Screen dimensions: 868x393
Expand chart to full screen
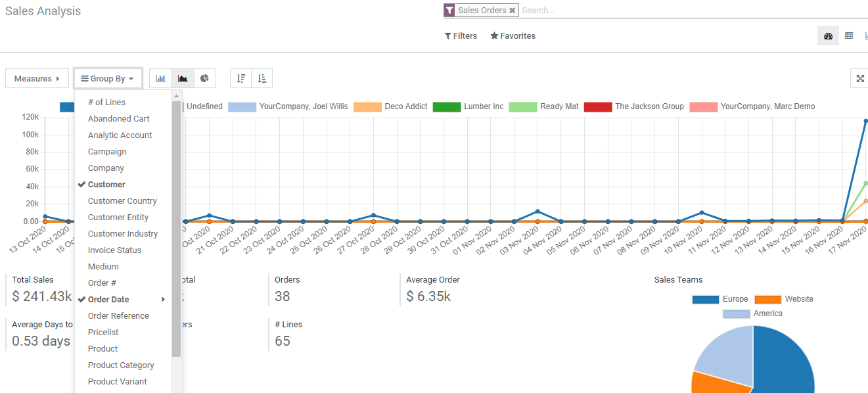pos(860,78)
